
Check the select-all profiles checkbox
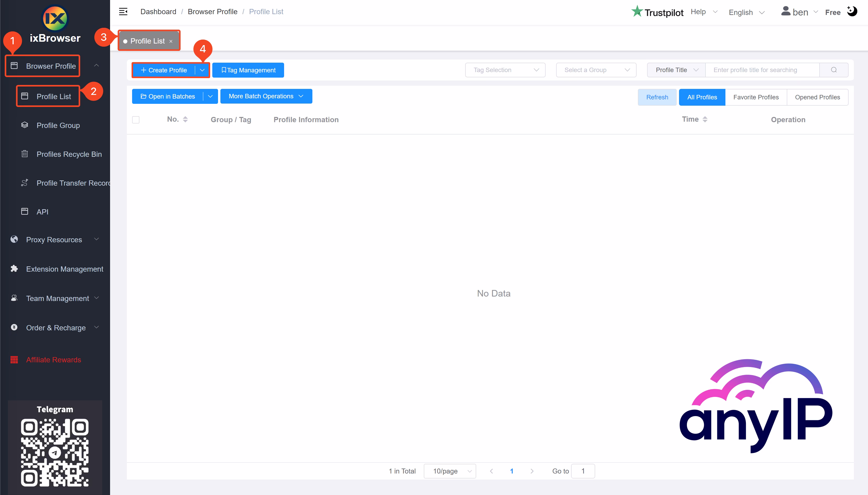pos(136,119)
